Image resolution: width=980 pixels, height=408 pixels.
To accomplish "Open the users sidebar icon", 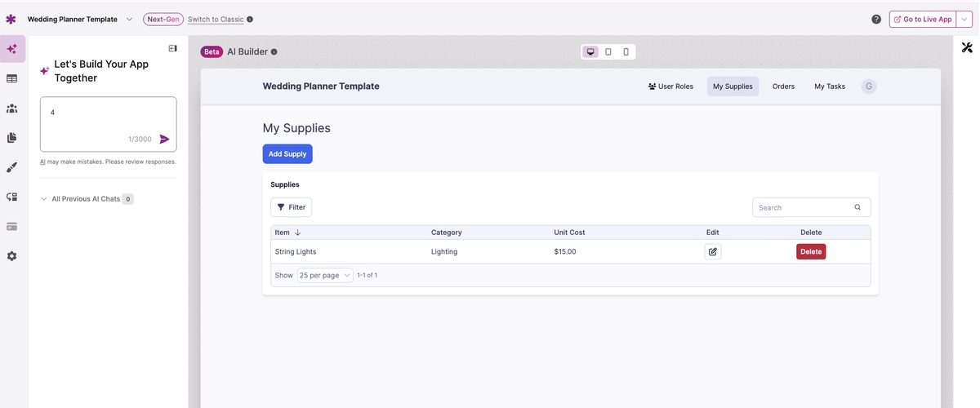I will tap(12, 109).
